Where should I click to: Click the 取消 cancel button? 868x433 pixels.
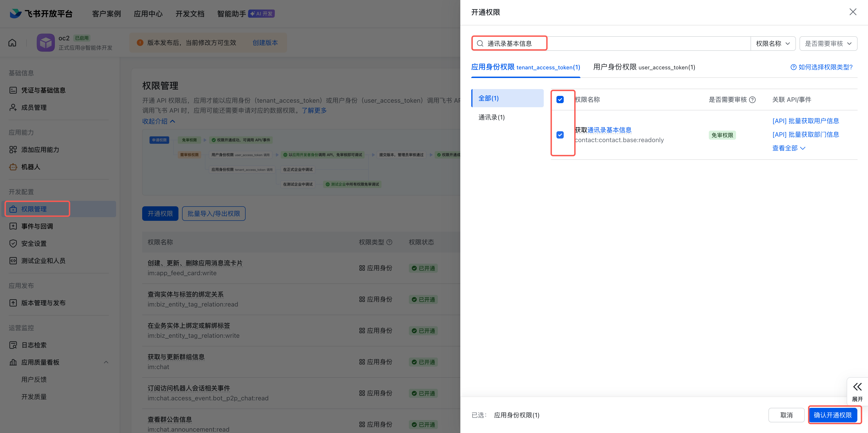[x=786, y=415]
